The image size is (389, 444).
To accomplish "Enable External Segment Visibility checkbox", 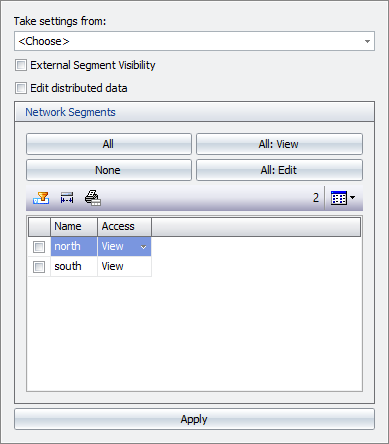I will coord(21,65).
